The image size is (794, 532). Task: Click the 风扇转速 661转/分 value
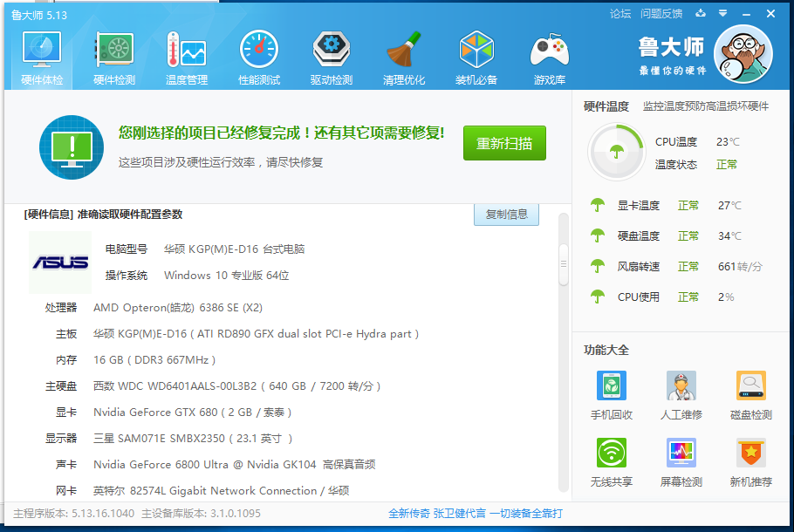[x=740, y=266]
